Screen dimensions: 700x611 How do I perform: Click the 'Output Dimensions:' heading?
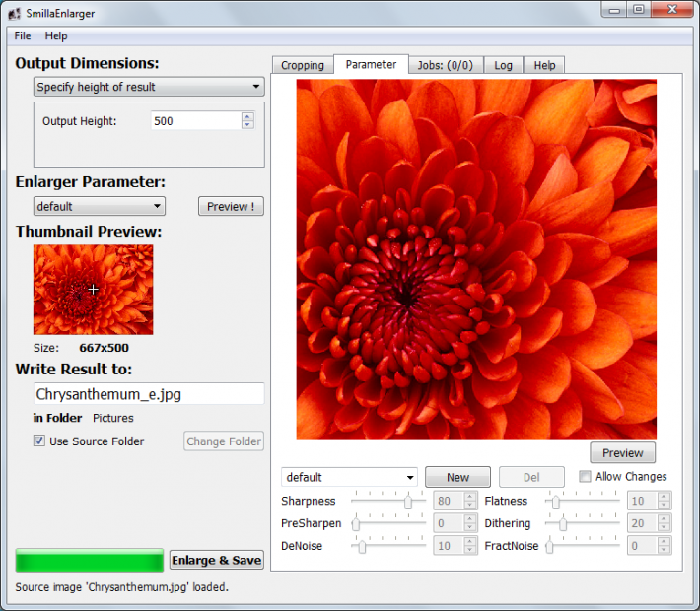point(87,63)
